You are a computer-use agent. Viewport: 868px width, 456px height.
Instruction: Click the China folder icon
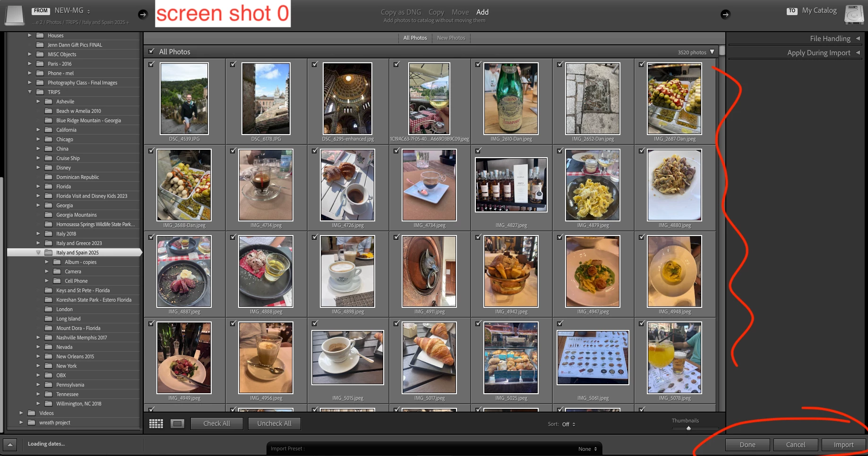pyautogui.click(x=49, y=149)
